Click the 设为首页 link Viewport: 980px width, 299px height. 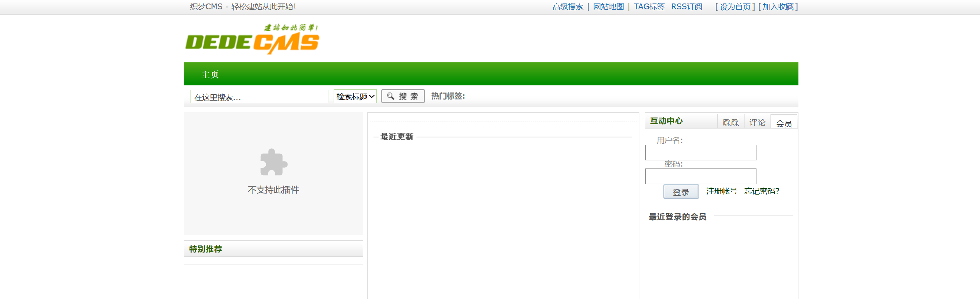(735, 7)
